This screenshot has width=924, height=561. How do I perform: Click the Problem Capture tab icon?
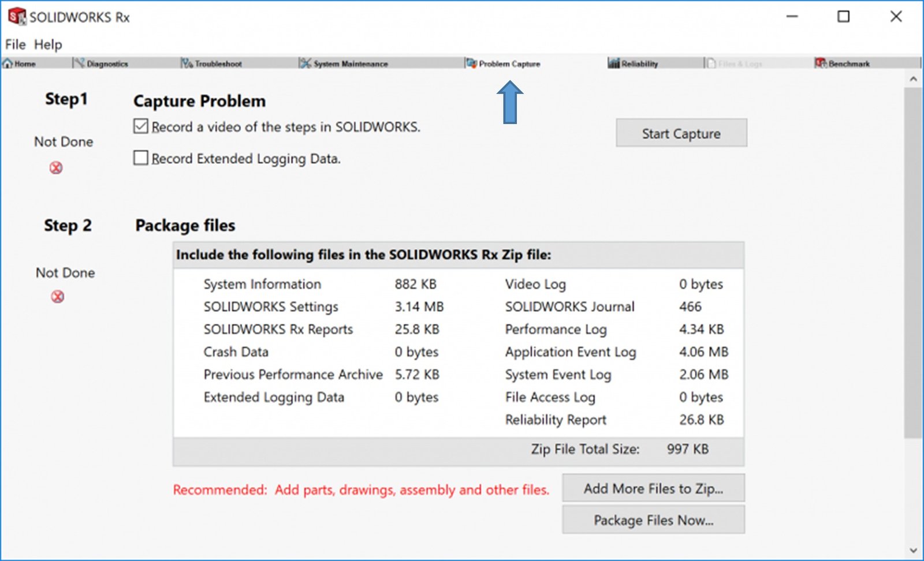click(x=471, y=63)
